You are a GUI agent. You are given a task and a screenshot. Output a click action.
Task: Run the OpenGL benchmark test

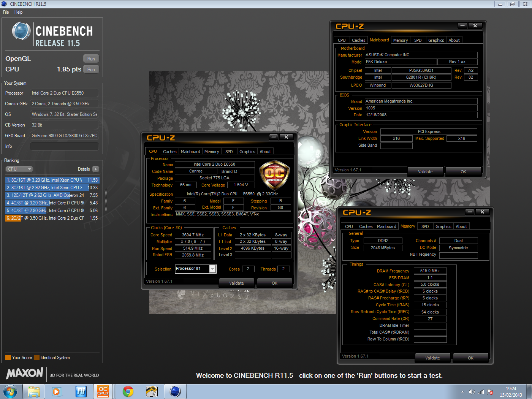[x=91, y=59]
